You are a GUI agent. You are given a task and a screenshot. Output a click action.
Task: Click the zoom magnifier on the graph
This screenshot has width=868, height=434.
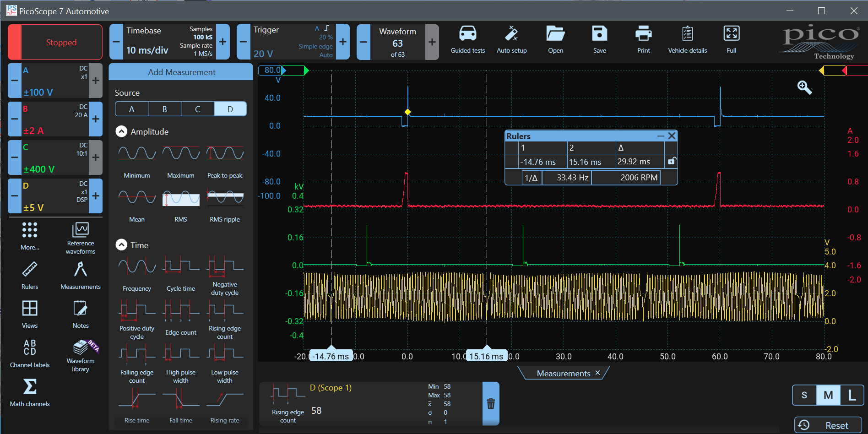point(804,87)
